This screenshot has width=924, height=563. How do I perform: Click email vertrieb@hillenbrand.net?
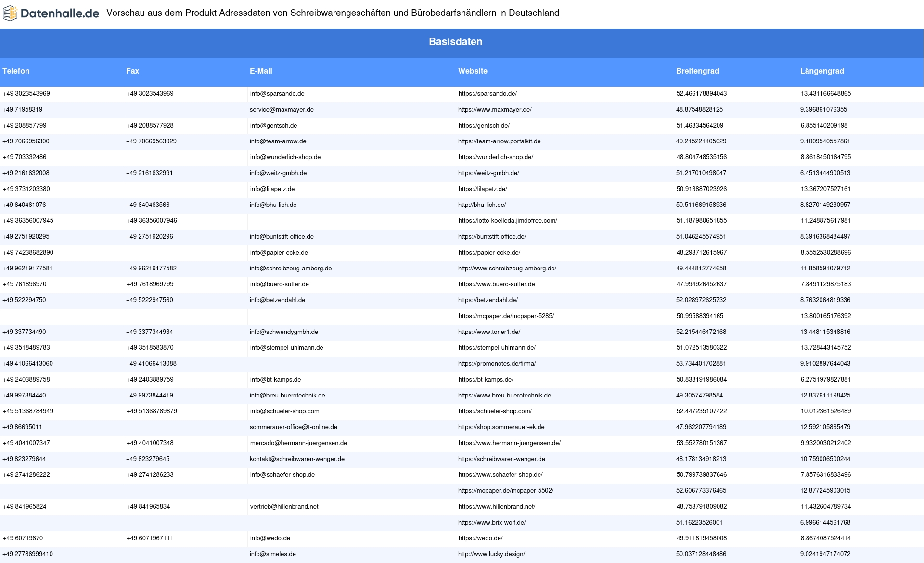pyautogui.click(x=284, y=507)
